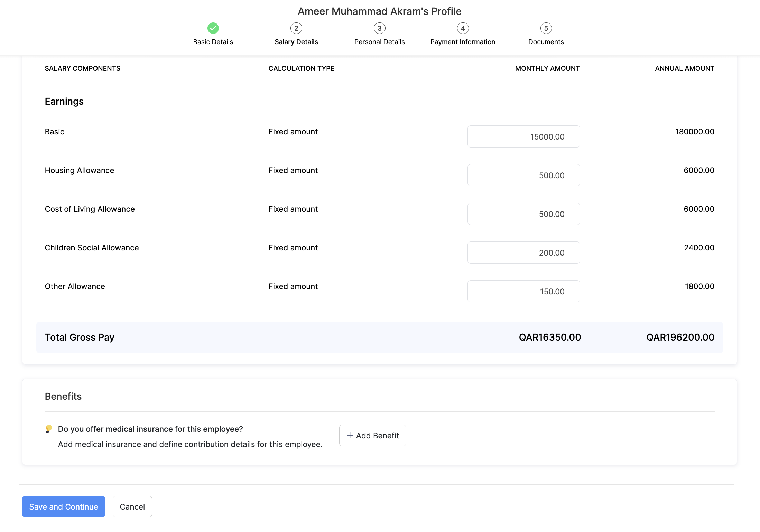This screenshot has width=760, height=532.
Task: Click the Other Allowance amount field
Action: [523, 291]
